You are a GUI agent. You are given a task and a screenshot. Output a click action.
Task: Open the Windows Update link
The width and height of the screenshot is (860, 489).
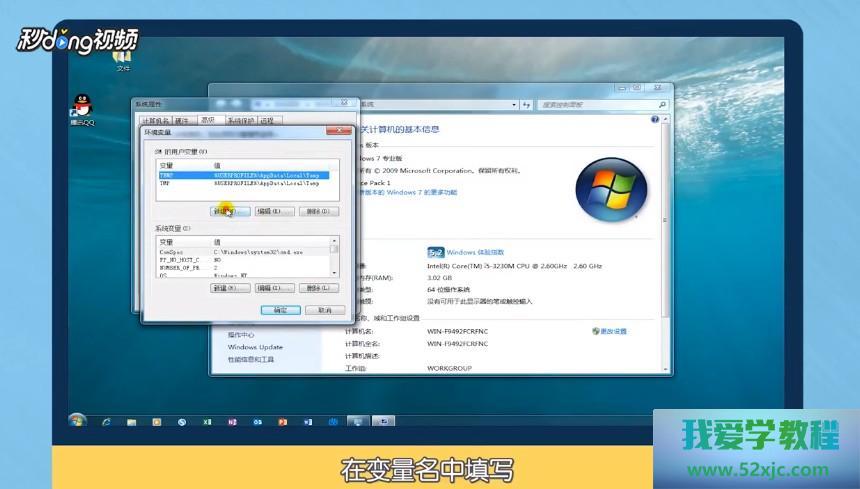pos(255,347)
